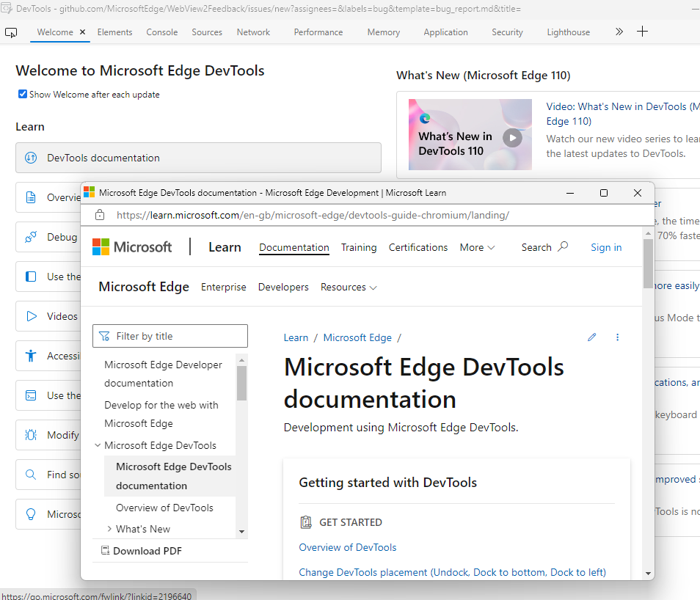700x600 pixels.
Task: Select Certifications in the Learn nav
Action: pyautogui.click(x=418, y=247)
